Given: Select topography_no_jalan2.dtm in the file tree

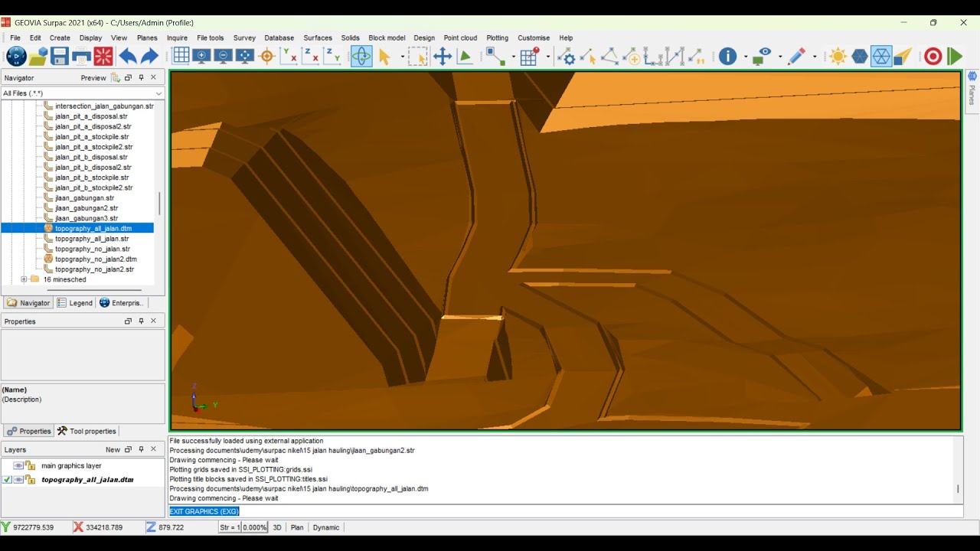Looking at the screenshot, I should pos(96,259).
